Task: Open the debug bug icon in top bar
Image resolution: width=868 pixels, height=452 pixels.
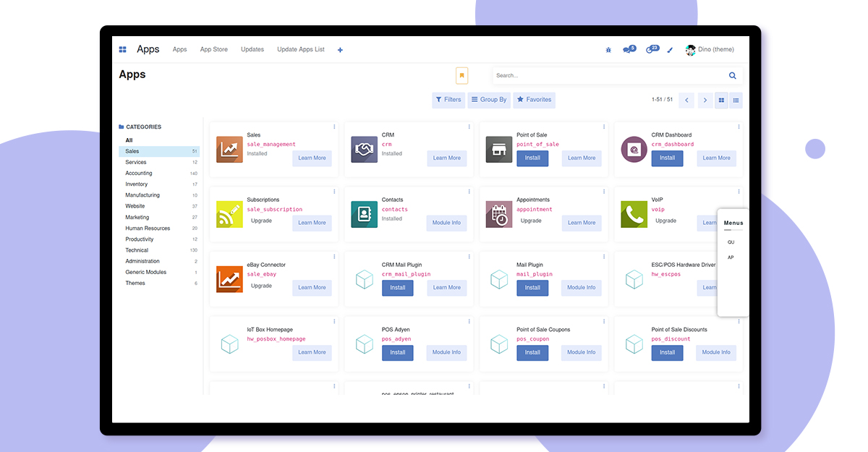Action: tap(608, 50)
